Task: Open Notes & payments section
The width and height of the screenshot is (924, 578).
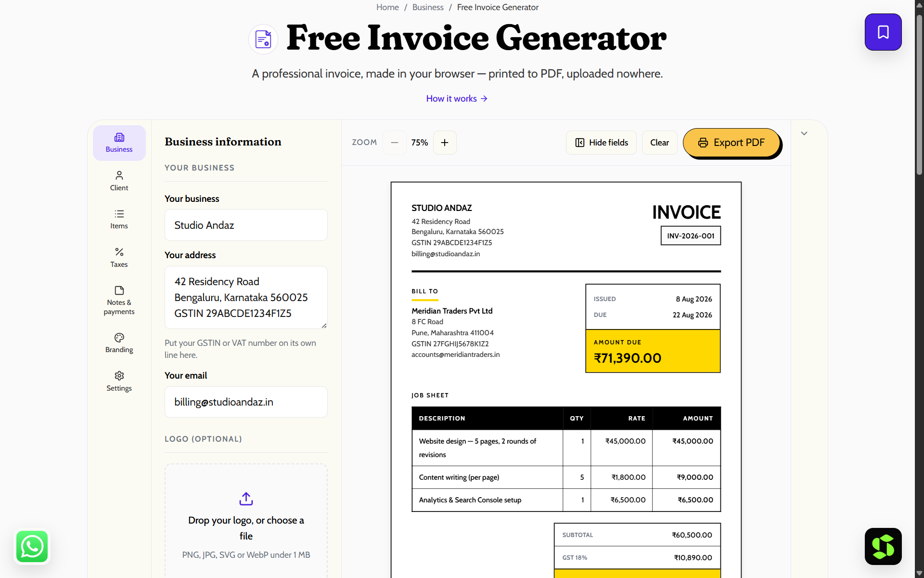Action: point(119,301)
